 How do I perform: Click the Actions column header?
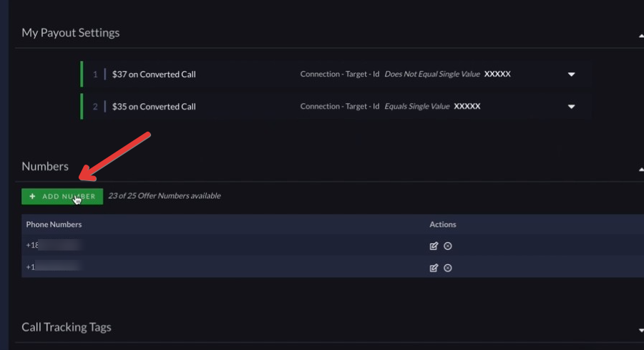coord(443,224)
